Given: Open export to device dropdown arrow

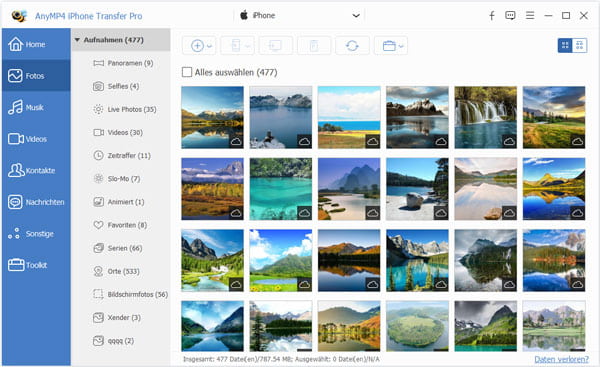Looking at the screenshot, I should [x=248, y=46].
